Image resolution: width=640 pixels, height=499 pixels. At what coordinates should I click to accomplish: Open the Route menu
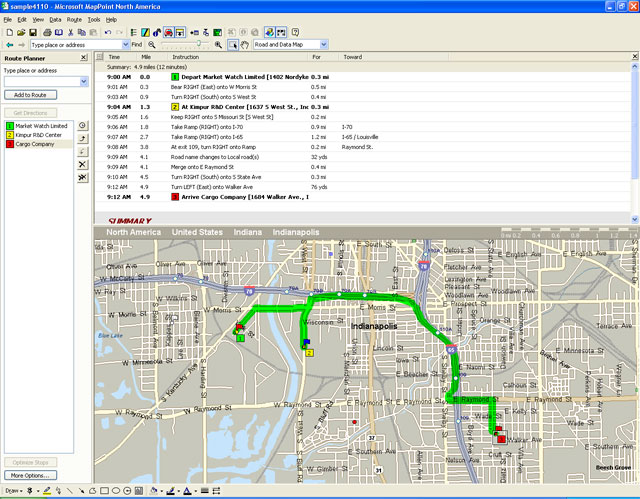(74, 20)
